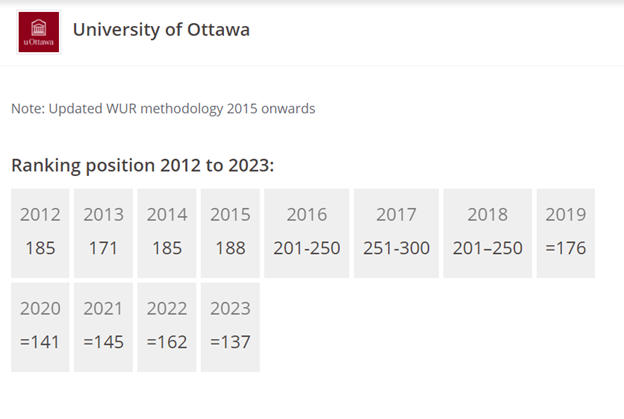Viewport: 624px width, 419px height.
Task: Choose the 2014 ranking tile
Action: click(167, 233)
